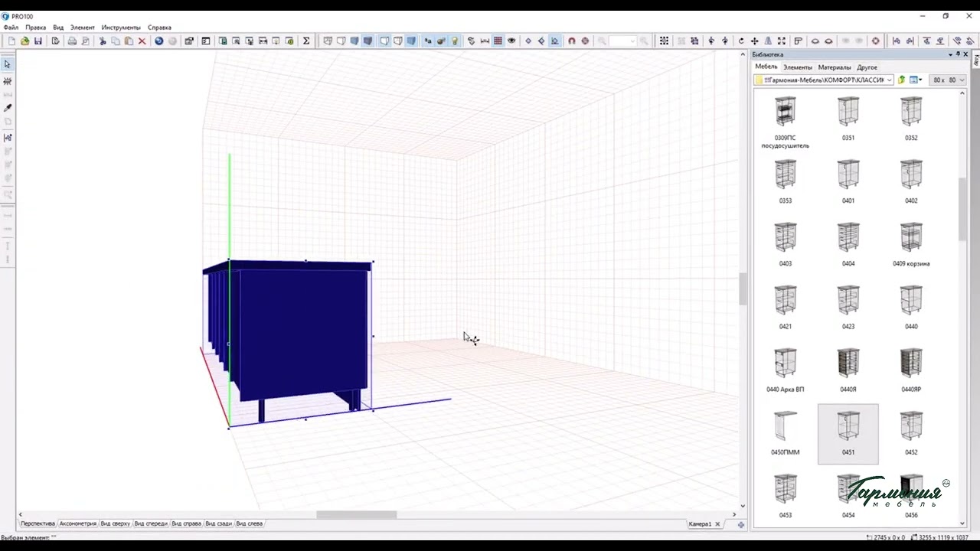
Task: Click the Open project folder icon
Action: point(24,41)
